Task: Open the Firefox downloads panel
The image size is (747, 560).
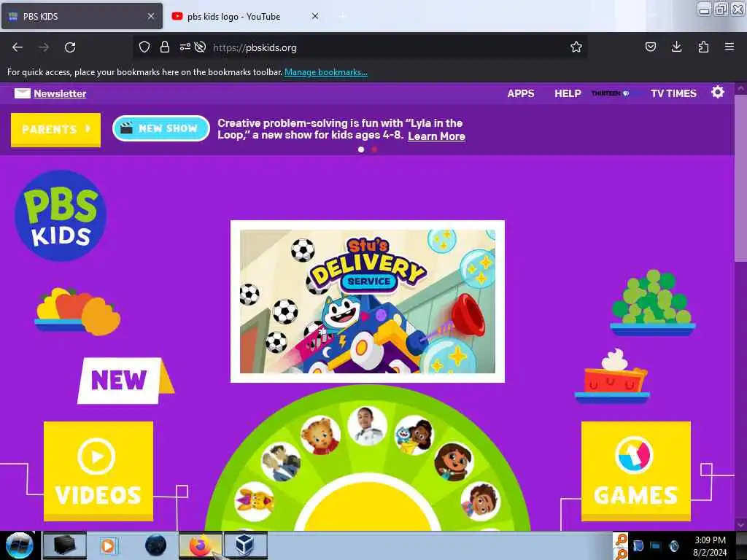Action: (x=676, y=47)
